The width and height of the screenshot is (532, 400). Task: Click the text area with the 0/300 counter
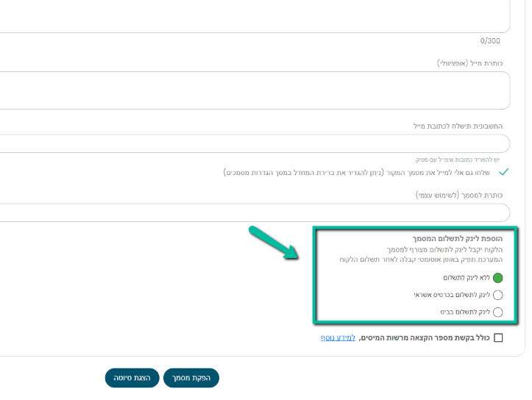coord(255,16)
